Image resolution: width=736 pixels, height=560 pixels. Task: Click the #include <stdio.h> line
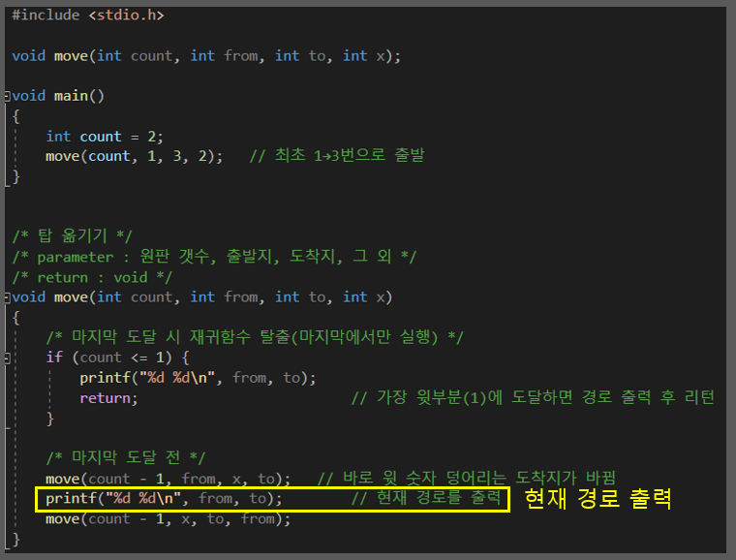[88, 16]
